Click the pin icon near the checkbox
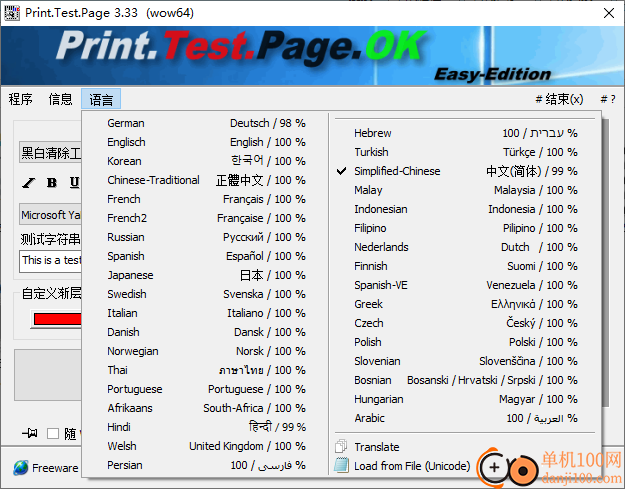This screenshot has width=625, height=489. click(30, 433)
